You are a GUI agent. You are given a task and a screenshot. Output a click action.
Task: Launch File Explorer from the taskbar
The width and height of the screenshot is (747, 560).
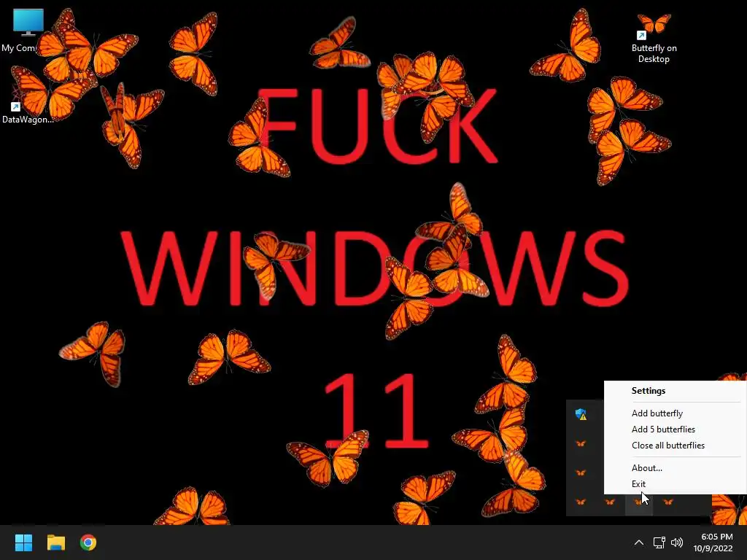point(55,542)
